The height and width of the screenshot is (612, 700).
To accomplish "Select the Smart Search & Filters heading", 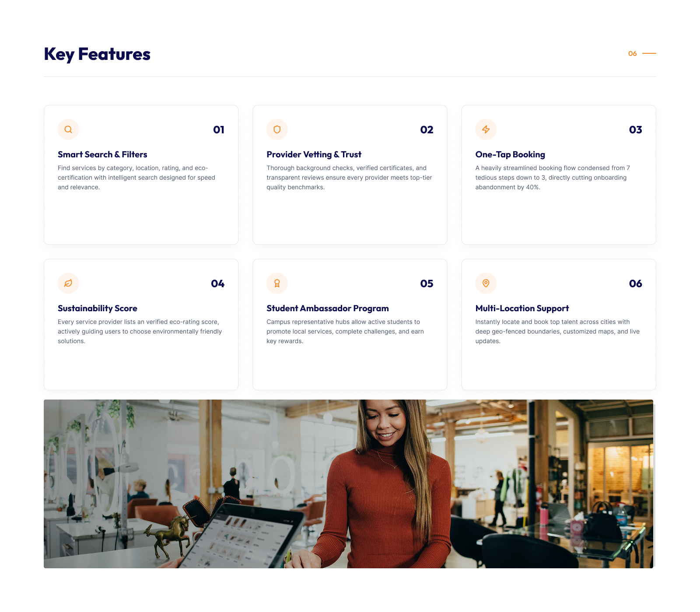I will pyautogui.click(x=102, y=154).
